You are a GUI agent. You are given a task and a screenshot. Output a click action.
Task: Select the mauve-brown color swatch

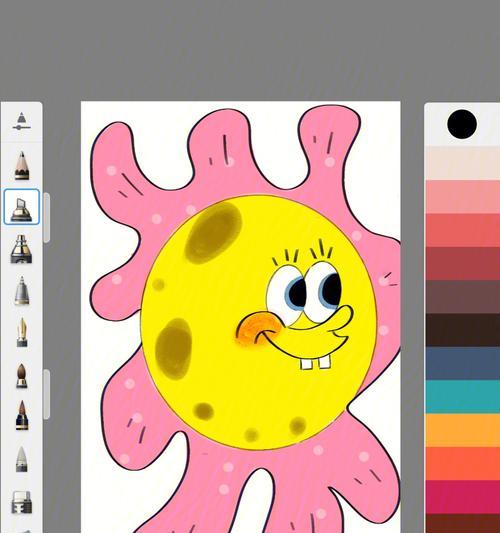pos(463,297)
